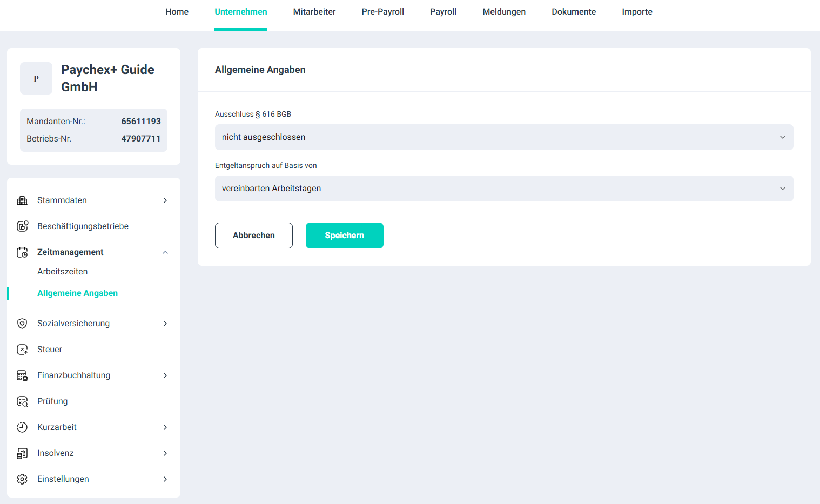Image resolution: width=820 pixels, height=504 pixels.
Task: Open the Steuer menu label
Action: click(50, 350)
